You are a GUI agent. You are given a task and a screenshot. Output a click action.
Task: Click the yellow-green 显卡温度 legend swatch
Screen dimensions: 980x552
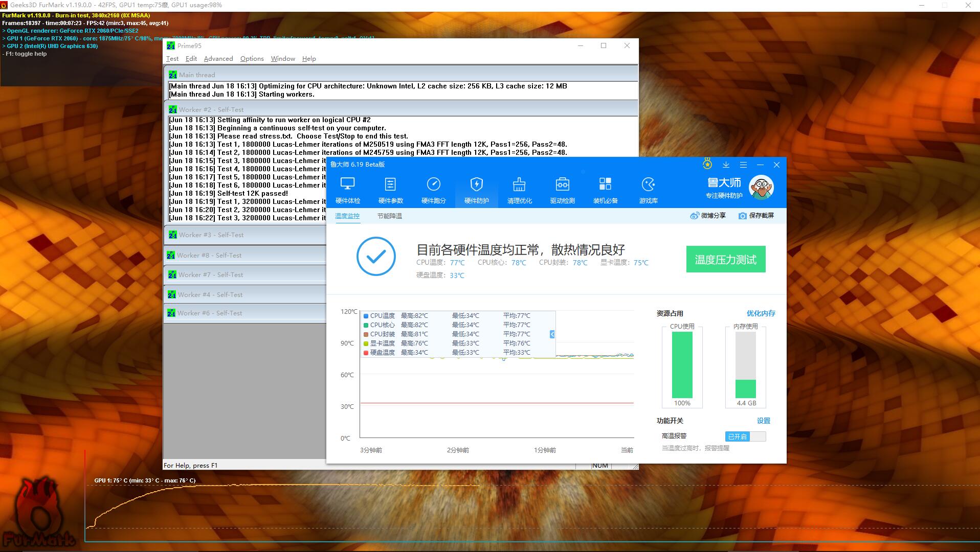[x=366, y=343]
